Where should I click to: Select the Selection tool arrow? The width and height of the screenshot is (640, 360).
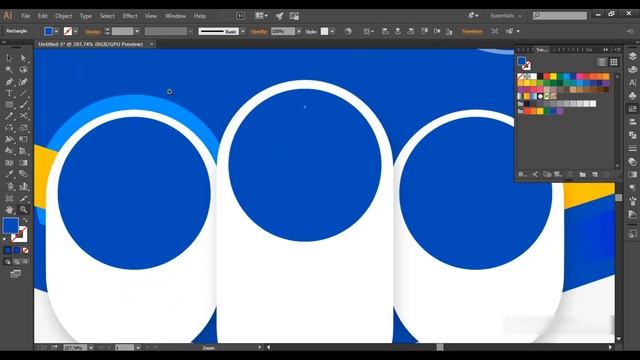point(9,58)
